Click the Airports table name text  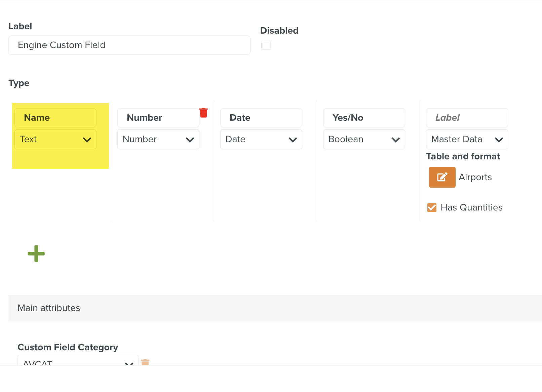475,177
